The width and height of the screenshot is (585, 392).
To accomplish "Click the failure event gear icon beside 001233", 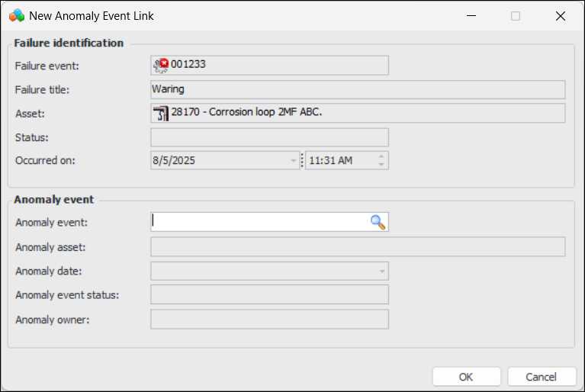I will click(161, 66).
